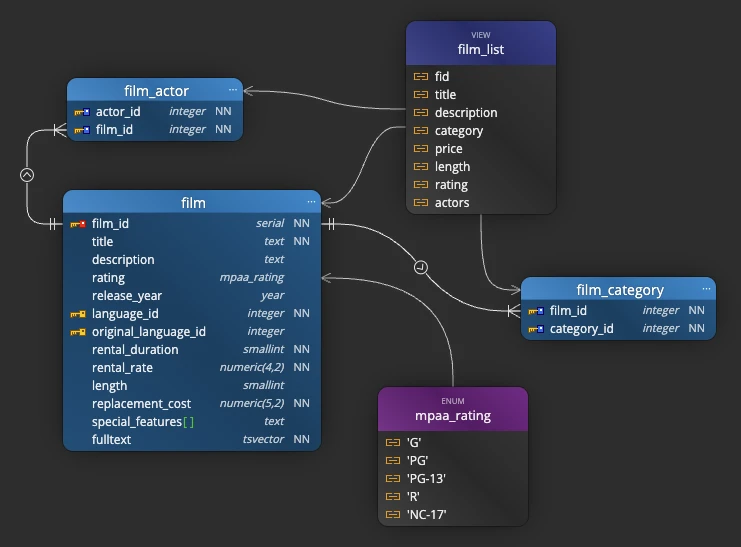Select the 'rental_duration' column row

click(192, 349)
